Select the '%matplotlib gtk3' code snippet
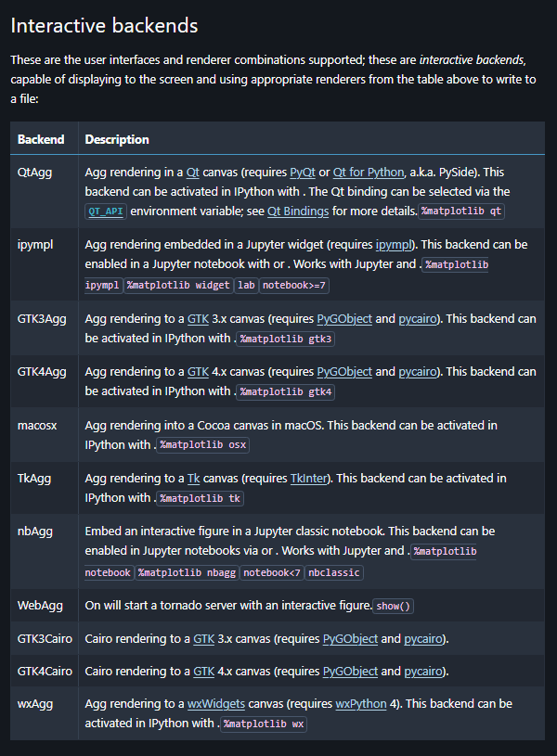This screenshot has height=756, width=557. coord(286,339)
